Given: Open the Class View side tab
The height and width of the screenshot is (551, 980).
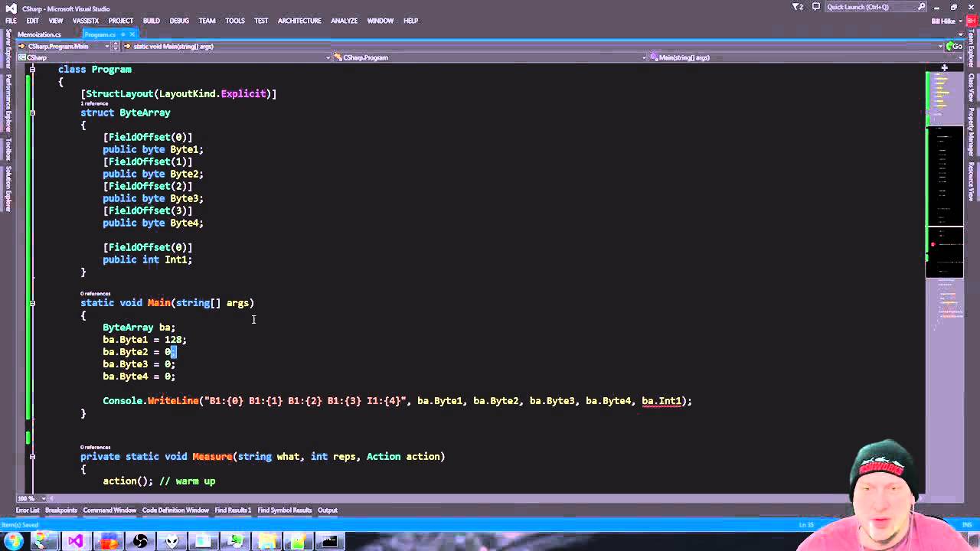Looking at the screenshot, I should coord(972,89).
